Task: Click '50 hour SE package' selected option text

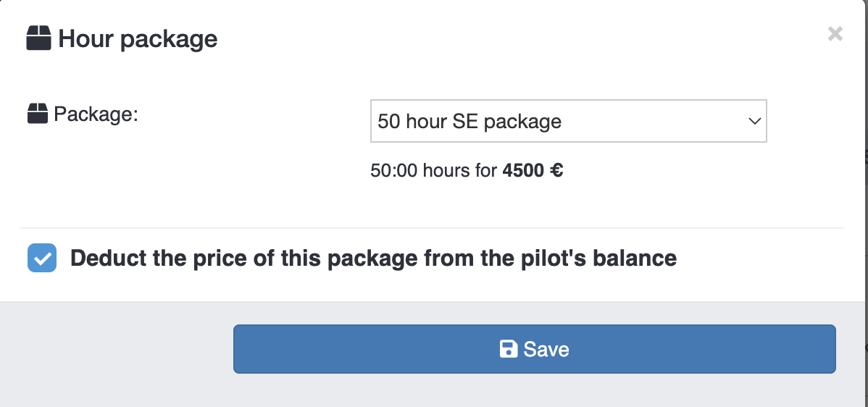Action: coord(470,121)
